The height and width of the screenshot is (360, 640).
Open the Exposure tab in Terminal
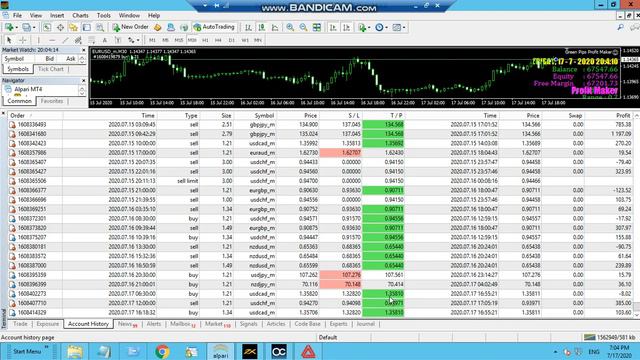coord(48,324)
